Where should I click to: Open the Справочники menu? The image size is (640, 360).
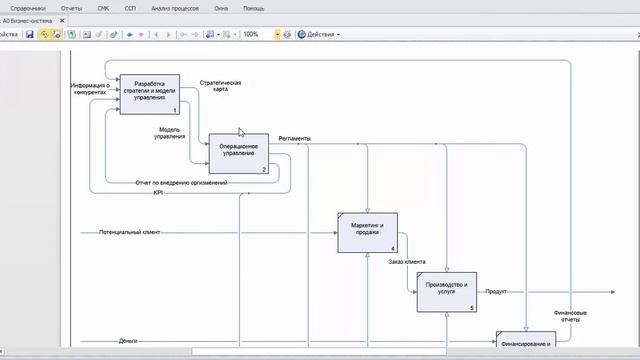[28, 8]
